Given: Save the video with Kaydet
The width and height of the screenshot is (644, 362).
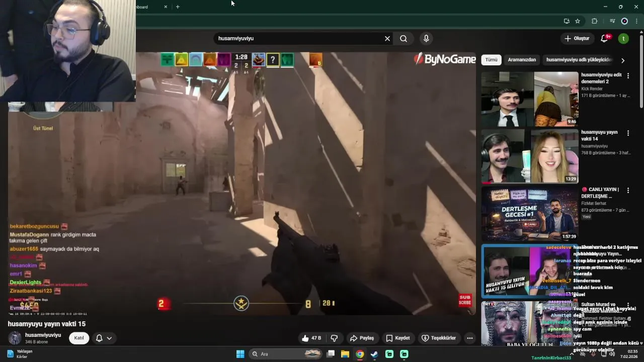Looking at the screenshot, I should [x=397, y=338].
